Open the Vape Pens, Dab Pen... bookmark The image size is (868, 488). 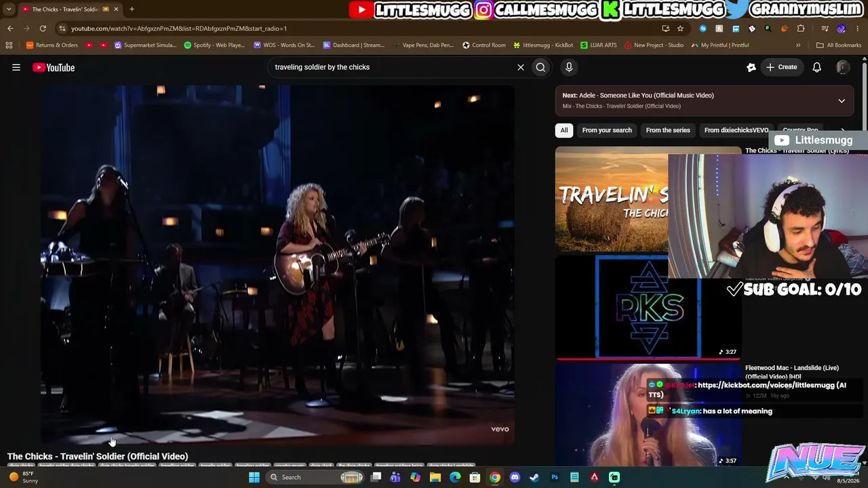[424, 45]
